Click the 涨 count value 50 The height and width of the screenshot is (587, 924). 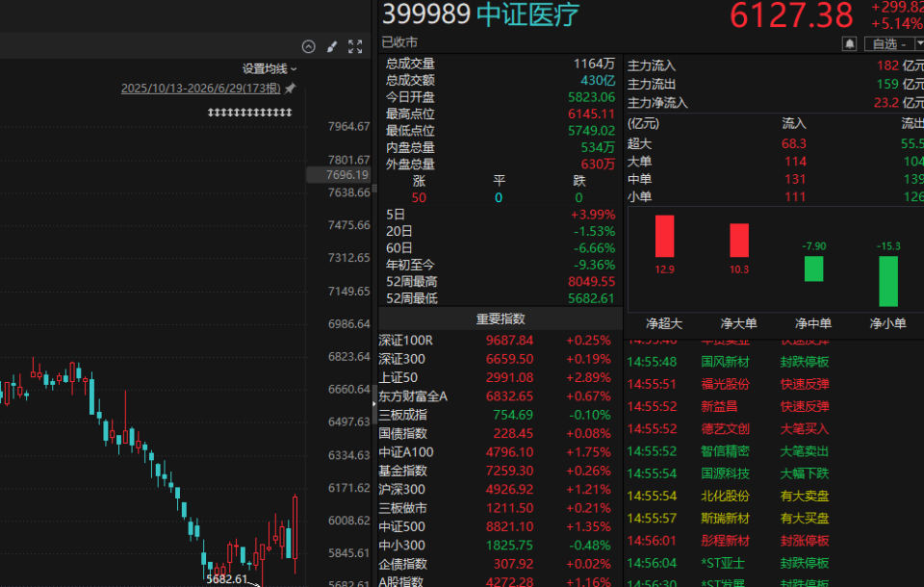419,198
